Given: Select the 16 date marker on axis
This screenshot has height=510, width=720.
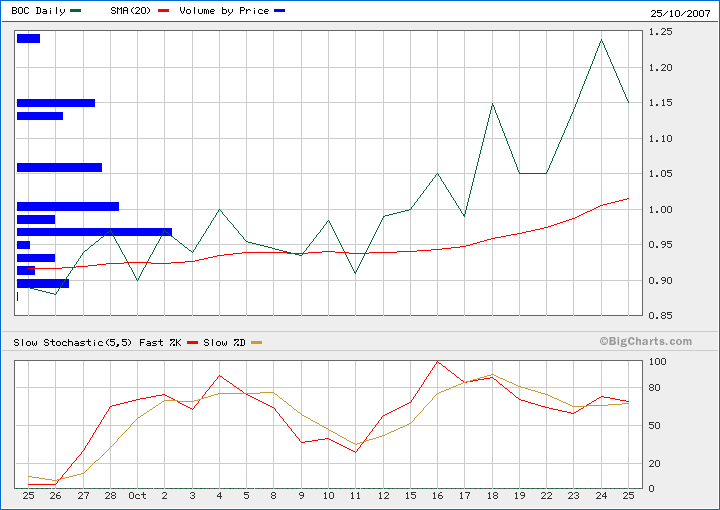Looking at the screenshot, I should pyautogui.click(x=437, y=496).
